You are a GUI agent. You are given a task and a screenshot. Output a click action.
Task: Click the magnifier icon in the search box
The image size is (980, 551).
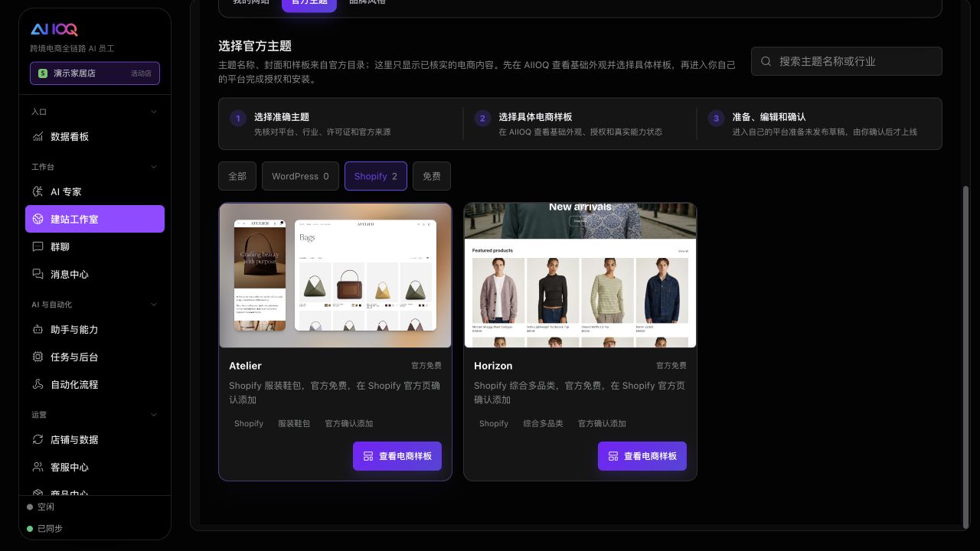pyautogui.click(x=766, y=61)
